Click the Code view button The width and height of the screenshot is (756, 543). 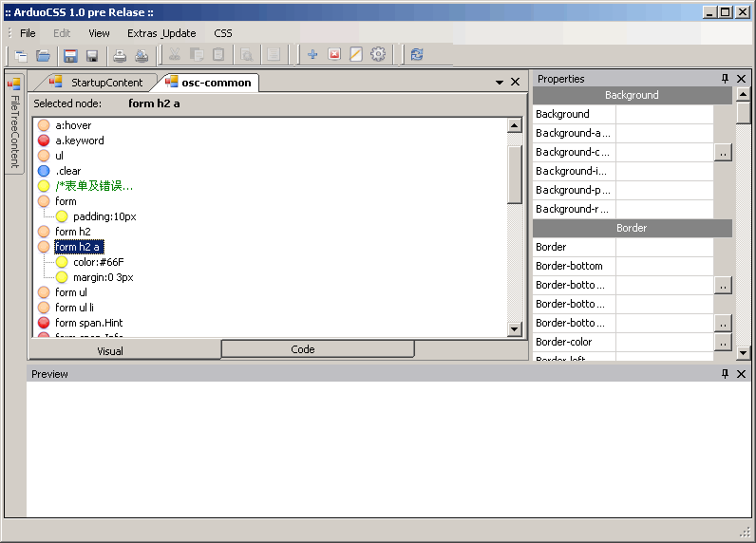coord(318,349)
